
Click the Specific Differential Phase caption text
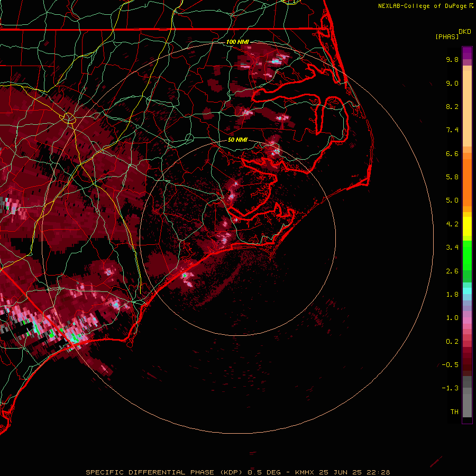[237, 472]
